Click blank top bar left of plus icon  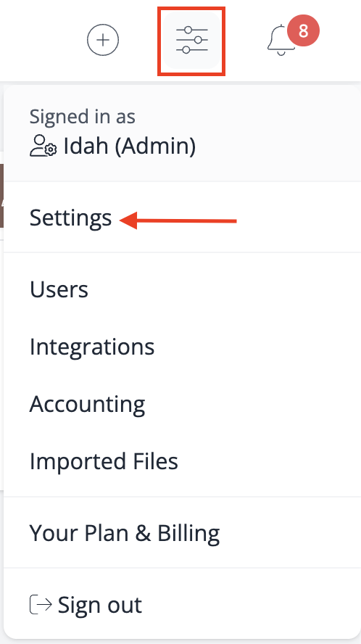tap(41, 40)
